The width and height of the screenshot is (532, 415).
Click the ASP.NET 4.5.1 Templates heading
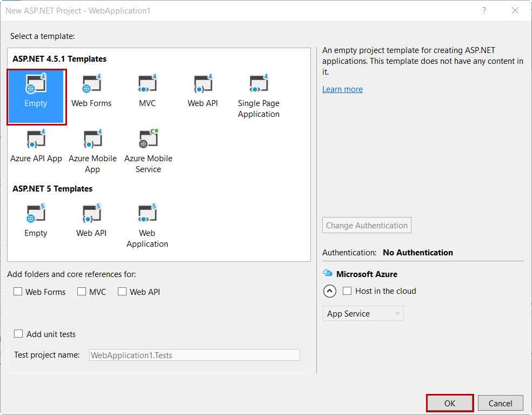(x=59, y=59)
